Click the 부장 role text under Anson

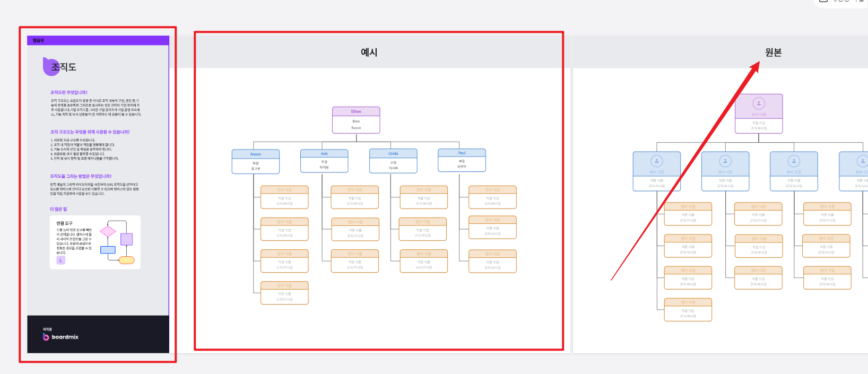pyautogui.click(x=256, y=163)
